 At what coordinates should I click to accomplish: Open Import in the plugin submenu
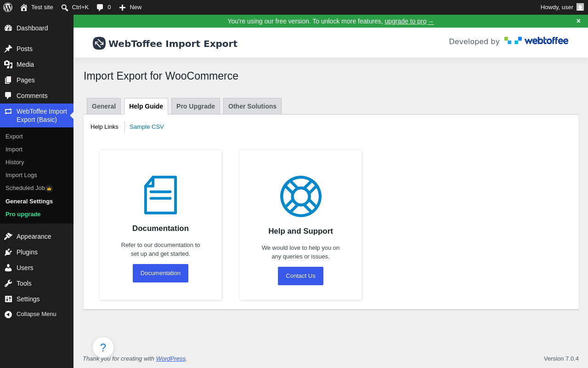click(14, 149)
